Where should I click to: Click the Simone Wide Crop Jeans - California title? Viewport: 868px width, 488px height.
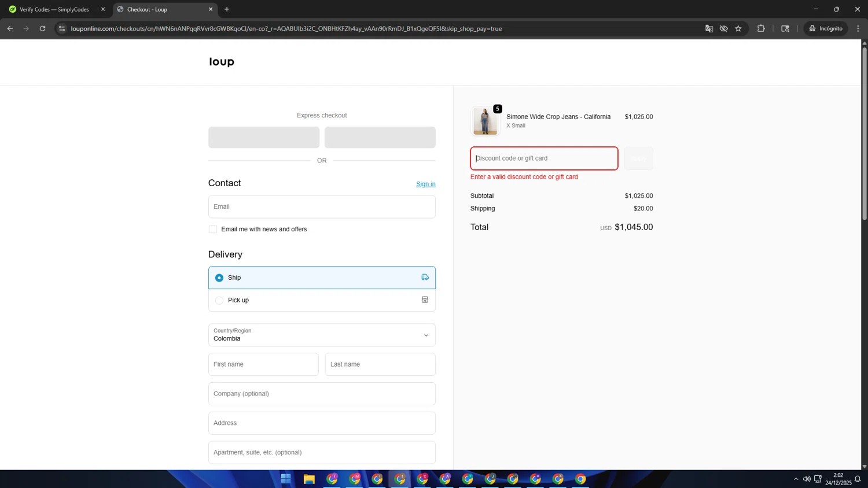(x=558, y=117)
